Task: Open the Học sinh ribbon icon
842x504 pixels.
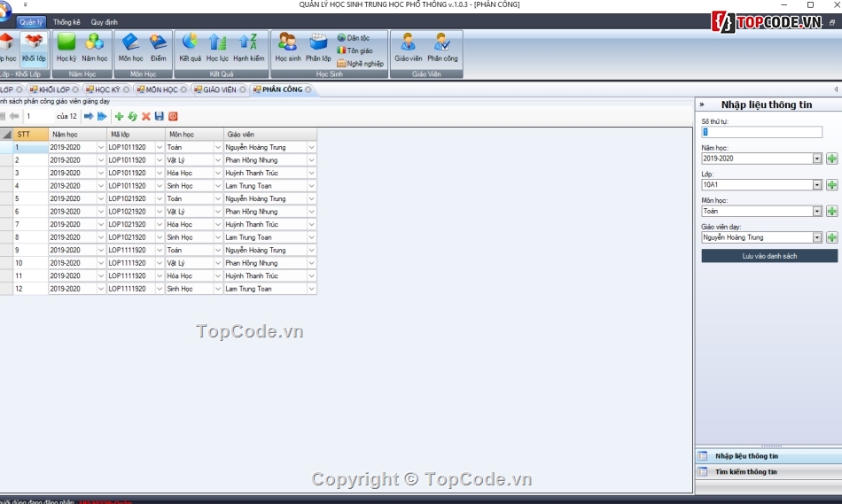Action: (x=288, y=46)
